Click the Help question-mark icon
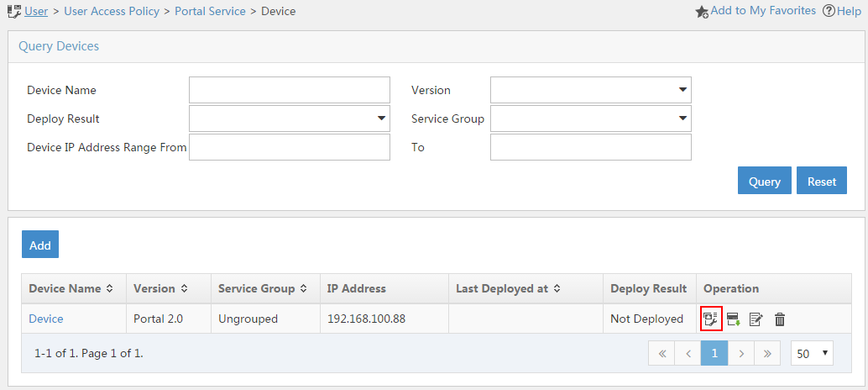Screen dimensions: 868x390 point(829,11)
